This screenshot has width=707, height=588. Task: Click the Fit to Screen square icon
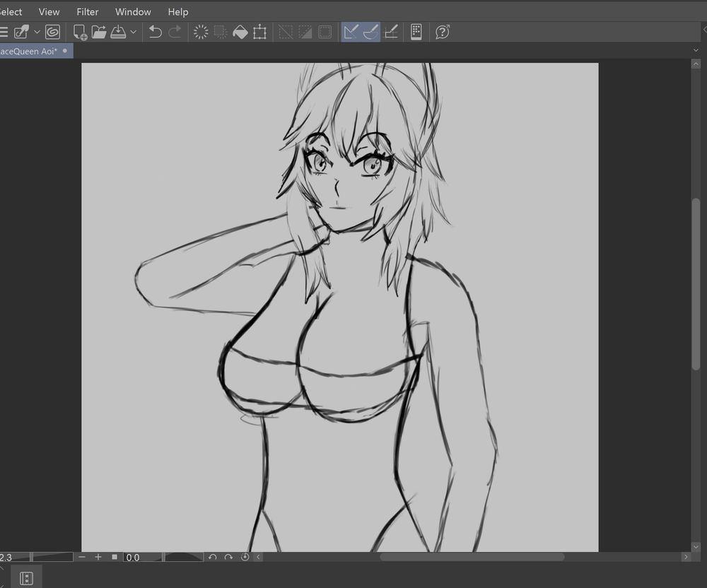click(115, 558)
